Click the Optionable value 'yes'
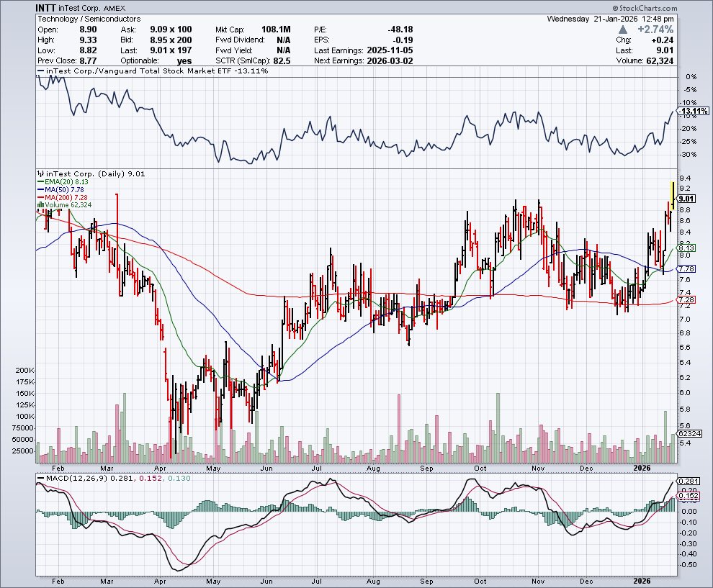 click(184, 61)
